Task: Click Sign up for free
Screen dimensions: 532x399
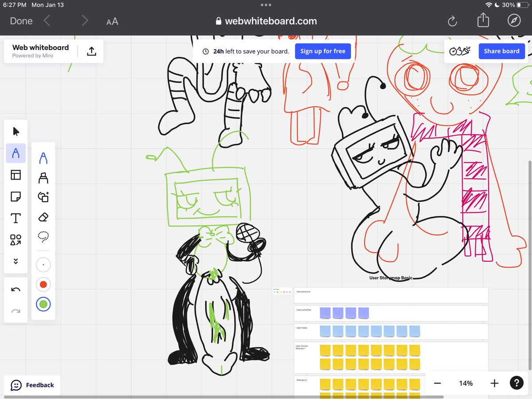Action: [x=323, y=51]
